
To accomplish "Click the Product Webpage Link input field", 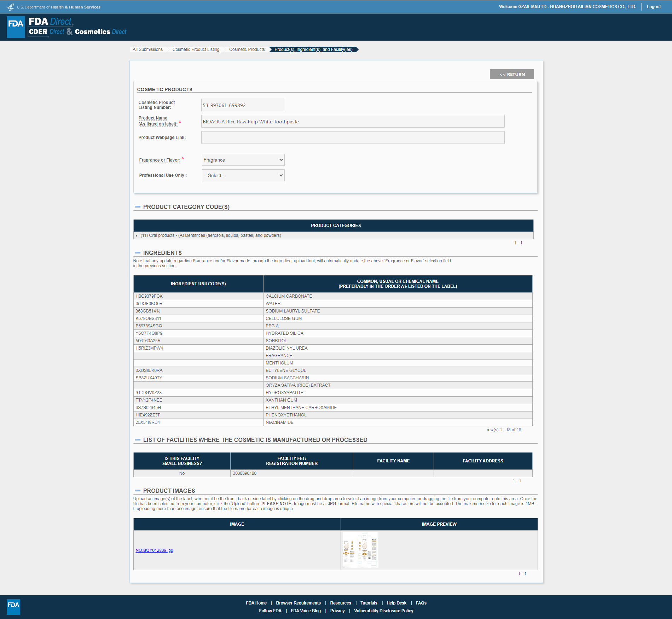I will [353, 138].
